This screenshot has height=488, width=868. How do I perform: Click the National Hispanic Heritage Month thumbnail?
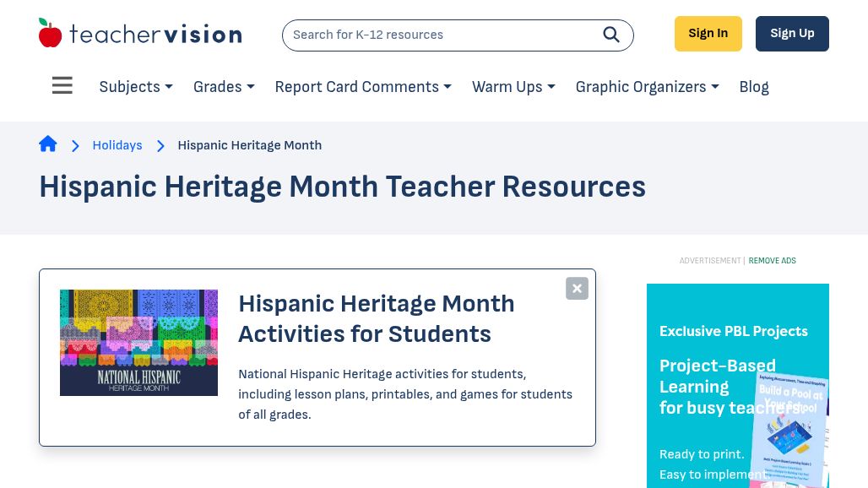click(x=138, y=342)
